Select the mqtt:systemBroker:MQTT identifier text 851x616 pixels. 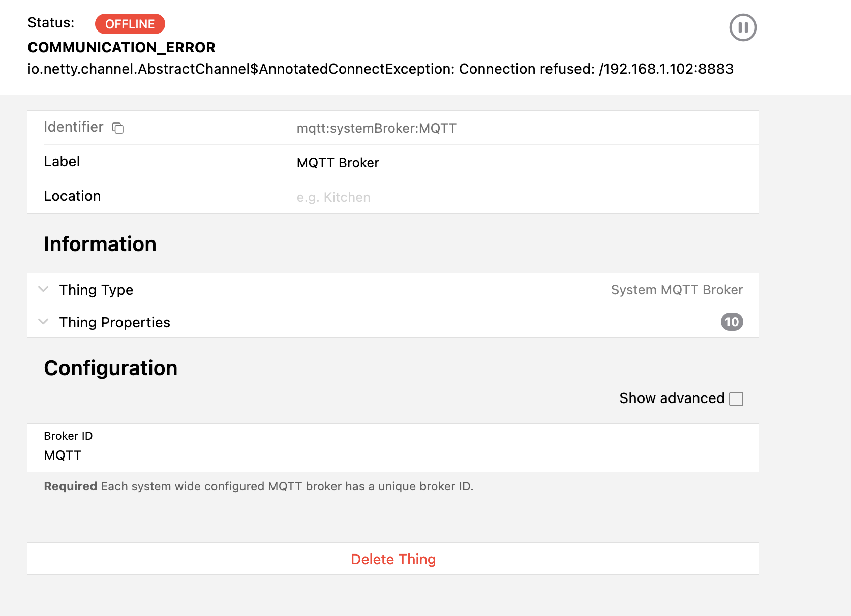point(377,128)
